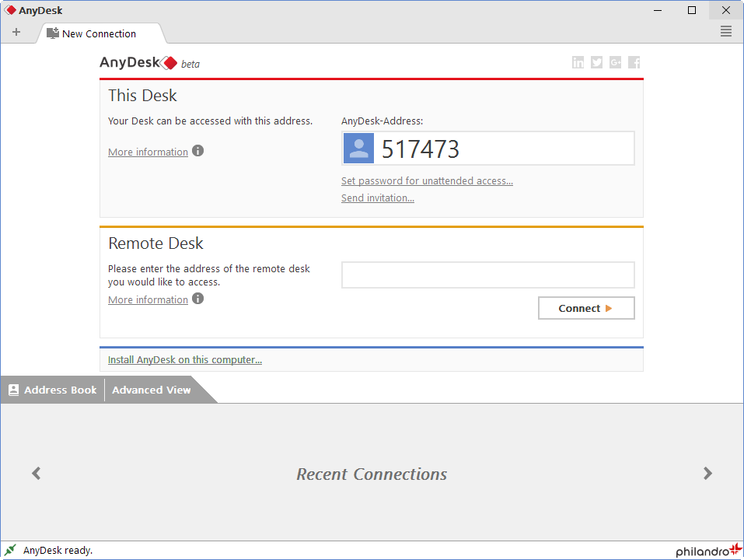Focus the remote desk address input field
Screen dimensions: 744x560
487,275
